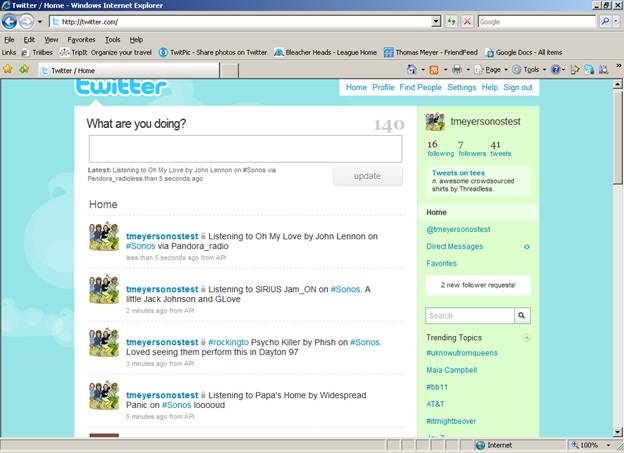This screenshot has height=453, width=624.
Task: Click the Stop loading icon
Action: click(x=467, y=21)
